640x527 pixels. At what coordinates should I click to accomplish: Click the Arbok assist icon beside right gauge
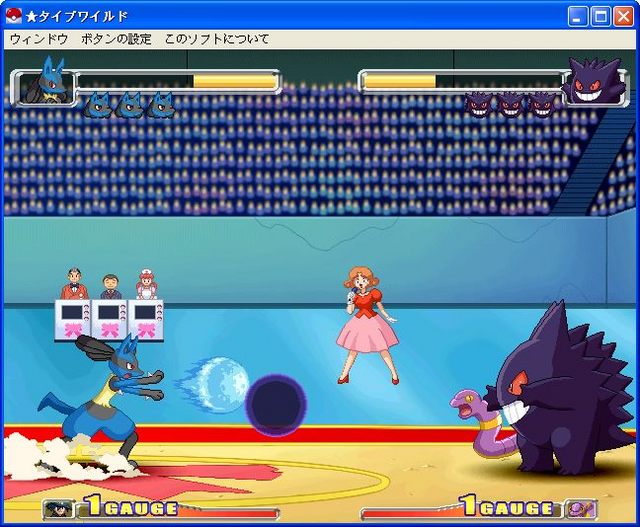(x=580, y=509)
